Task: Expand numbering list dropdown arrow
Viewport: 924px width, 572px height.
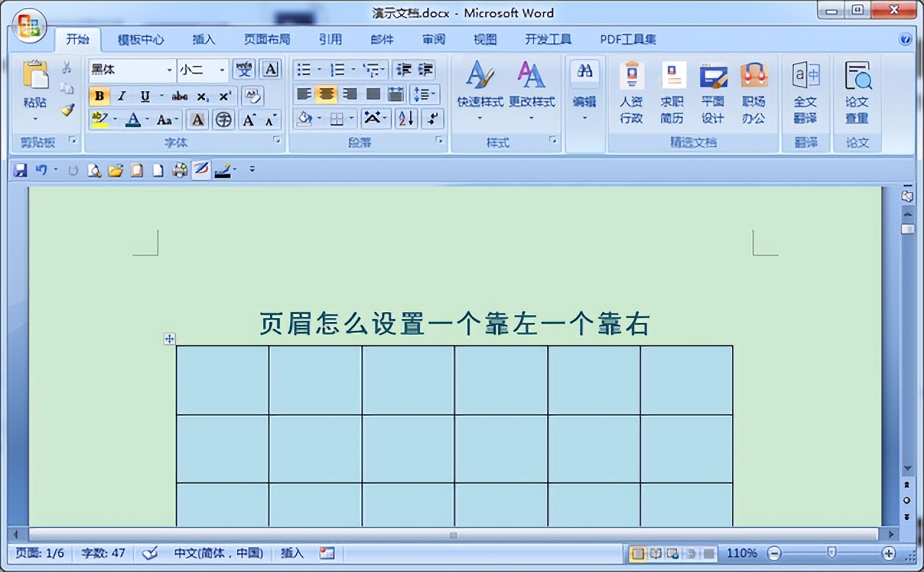Action: 352,70
